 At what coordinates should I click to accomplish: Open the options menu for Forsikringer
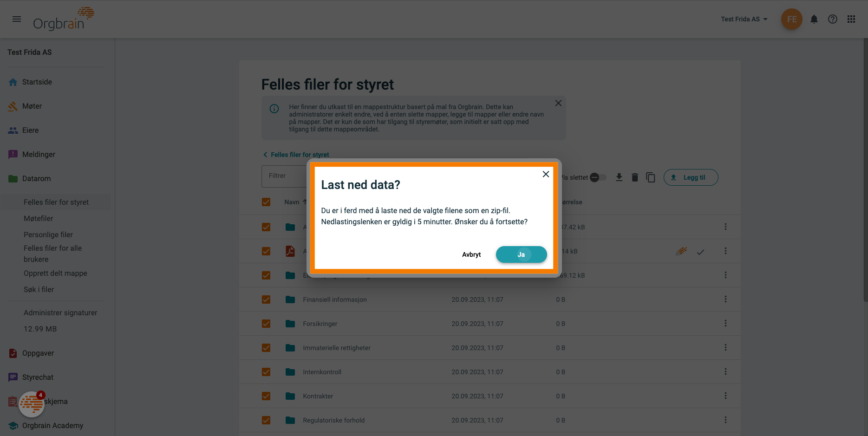[x=725, y=324]
